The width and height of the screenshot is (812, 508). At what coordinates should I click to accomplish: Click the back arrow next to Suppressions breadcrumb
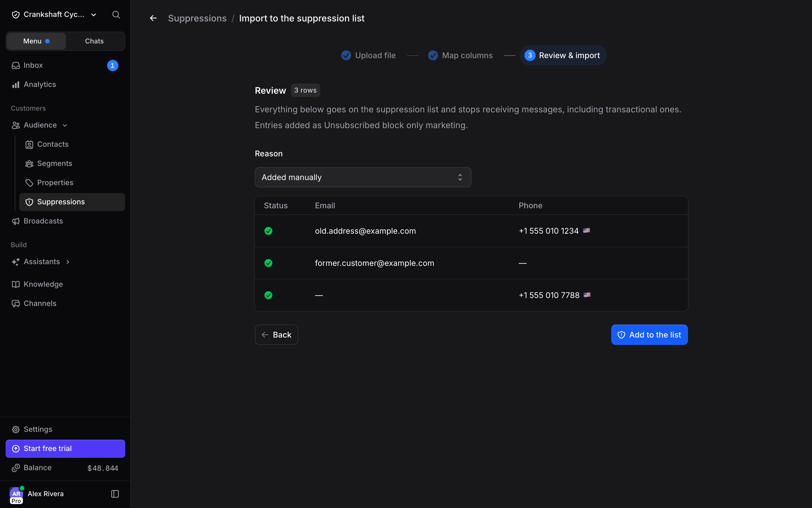153,18
